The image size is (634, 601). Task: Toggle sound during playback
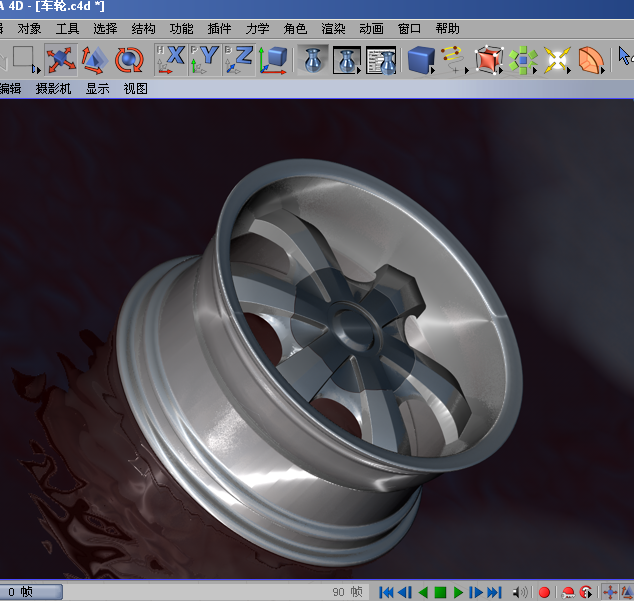[x=520, y=593]
